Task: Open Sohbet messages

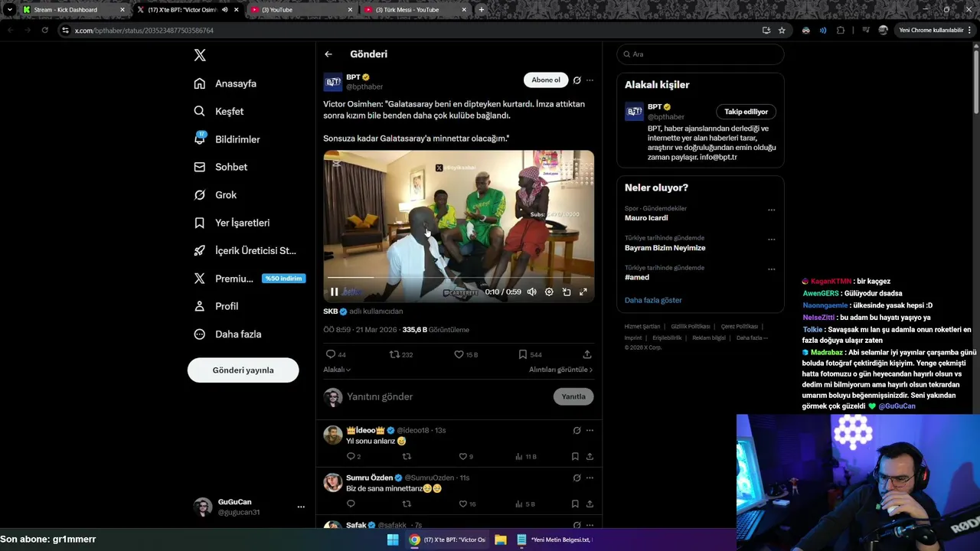Action: [220, 167]
